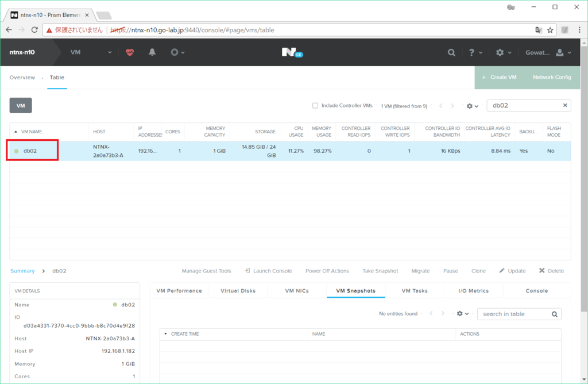588x384 pixels.
Task: Open the user profile icon menu
Action: tap(563, 52)
